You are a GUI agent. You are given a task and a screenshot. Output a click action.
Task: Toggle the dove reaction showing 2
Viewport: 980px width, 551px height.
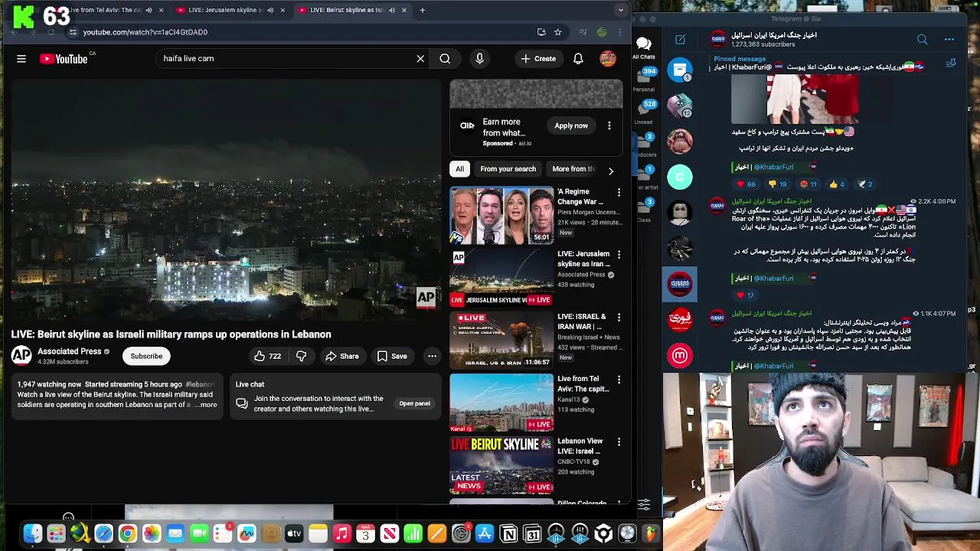click(864, 184)
